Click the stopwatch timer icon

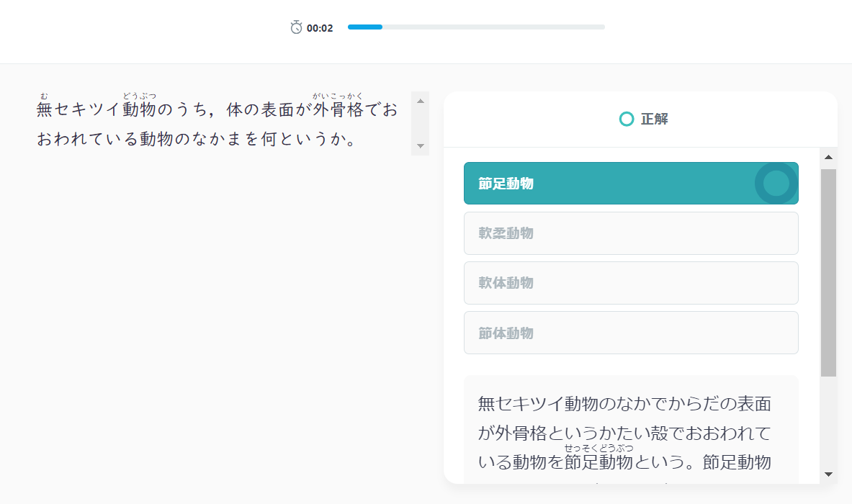295,27
